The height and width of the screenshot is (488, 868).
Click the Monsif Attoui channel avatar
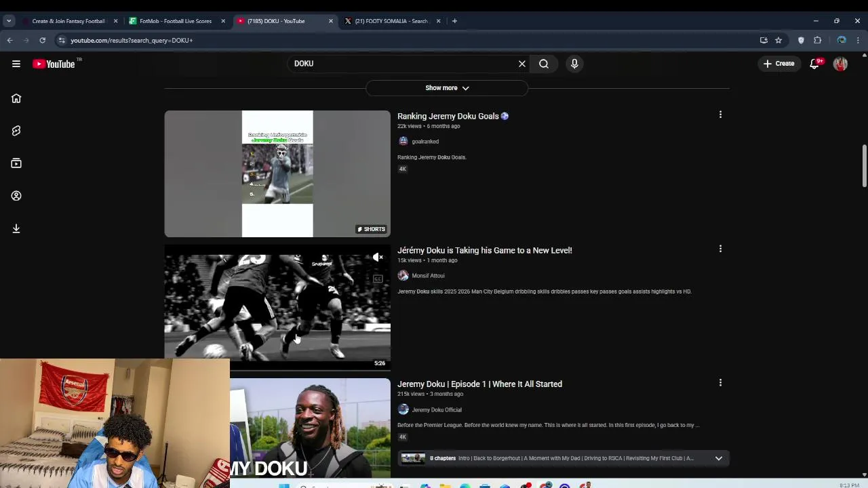[x=403, y=275]
